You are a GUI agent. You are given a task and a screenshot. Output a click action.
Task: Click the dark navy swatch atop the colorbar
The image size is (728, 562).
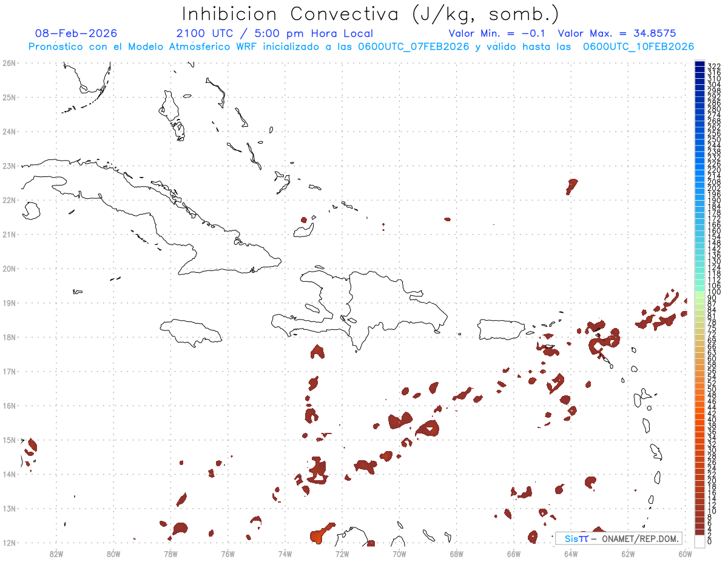[699, 64]
